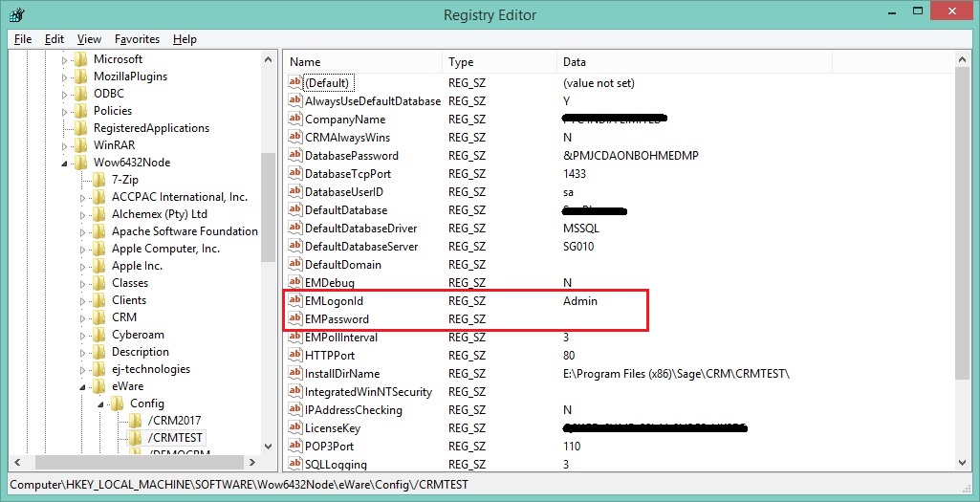This screenshot has width=980, height=502.
Task: Open the File menu
Action: coord(23,39)
